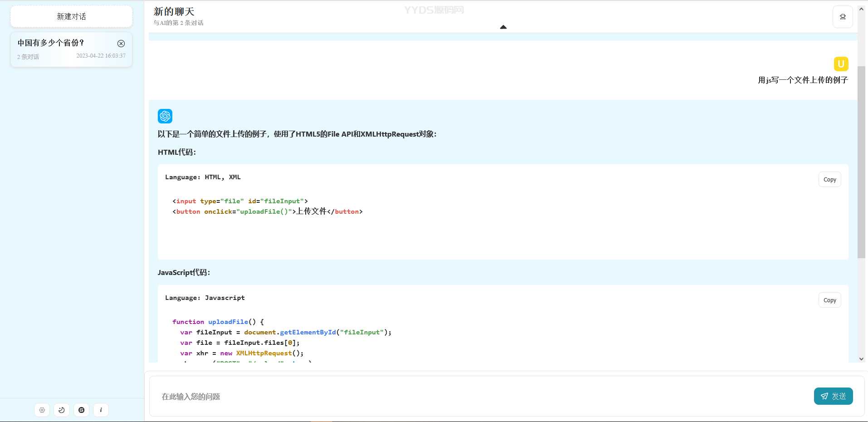Send the message with 发送 button
The height and width of the screenshot is (422, 868).
(x=833, y=396)
